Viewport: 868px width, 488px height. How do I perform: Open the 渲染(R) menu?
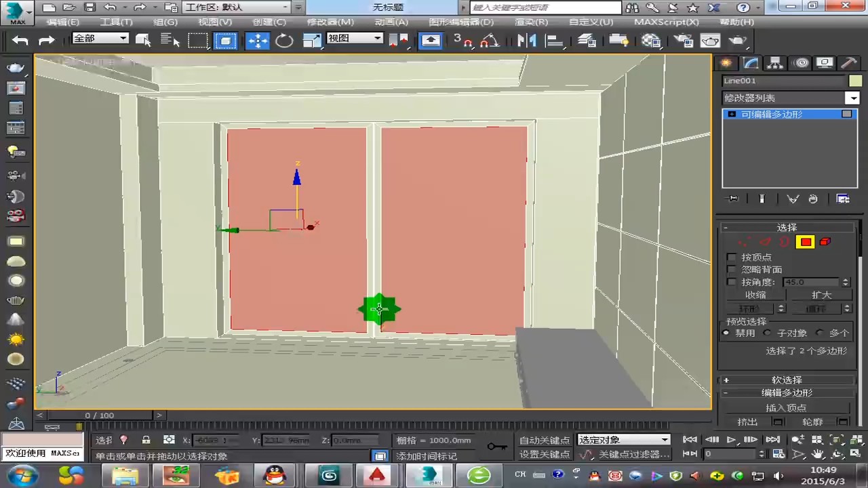pyautogui.click(x=532, y=22)
